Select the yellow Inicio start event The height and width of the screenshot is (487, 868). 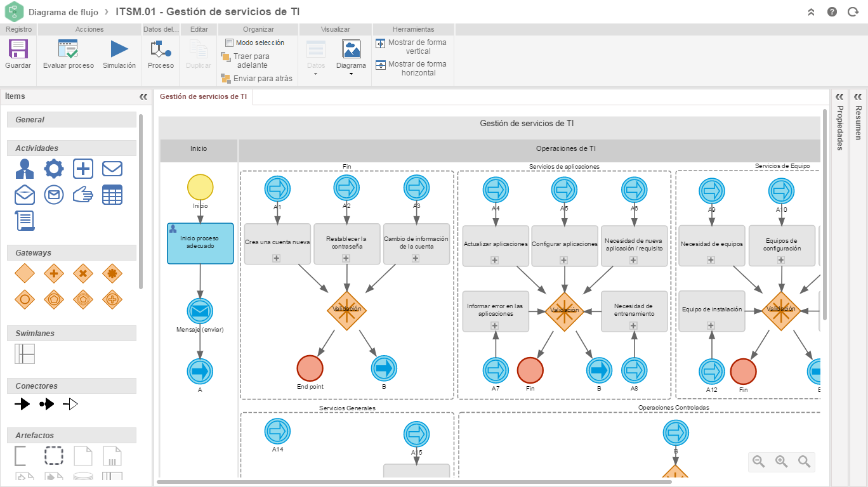pyautogui.click(x=201, y=187)
